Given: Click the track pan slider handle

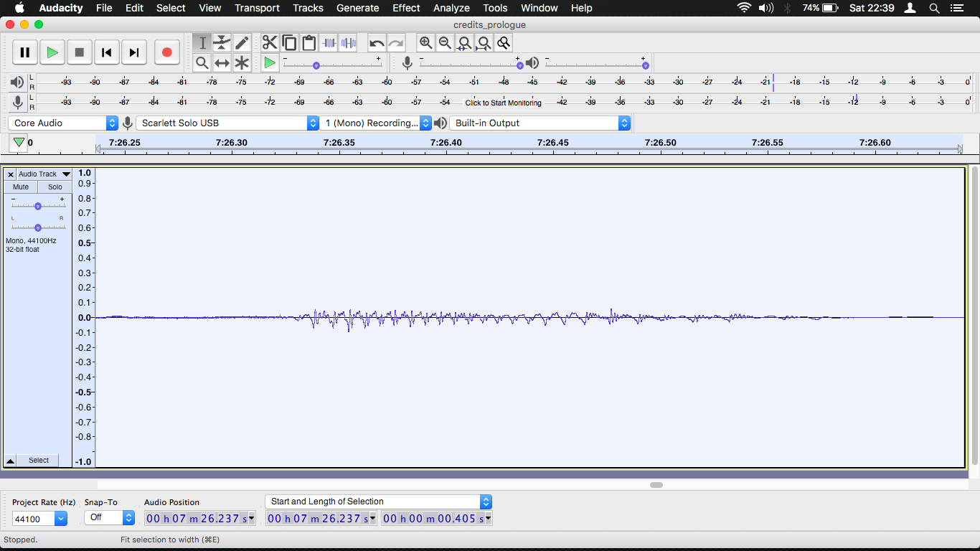Looking at the screenshot, I should click(x=38, y=227).
